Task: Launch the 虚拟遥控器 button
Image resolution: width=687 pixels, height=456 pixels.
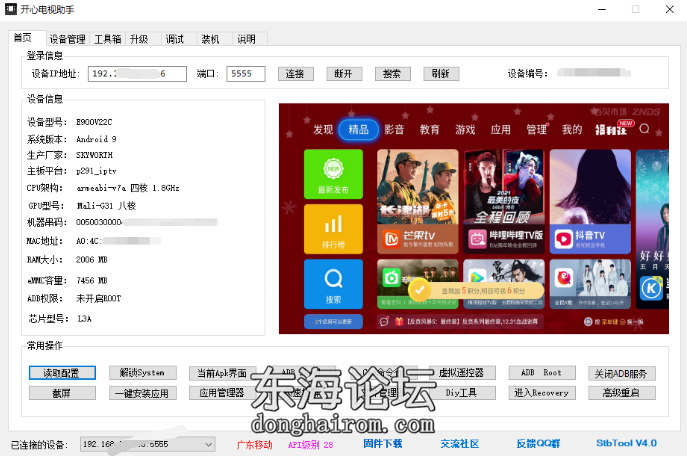Action: pos(462,373)
